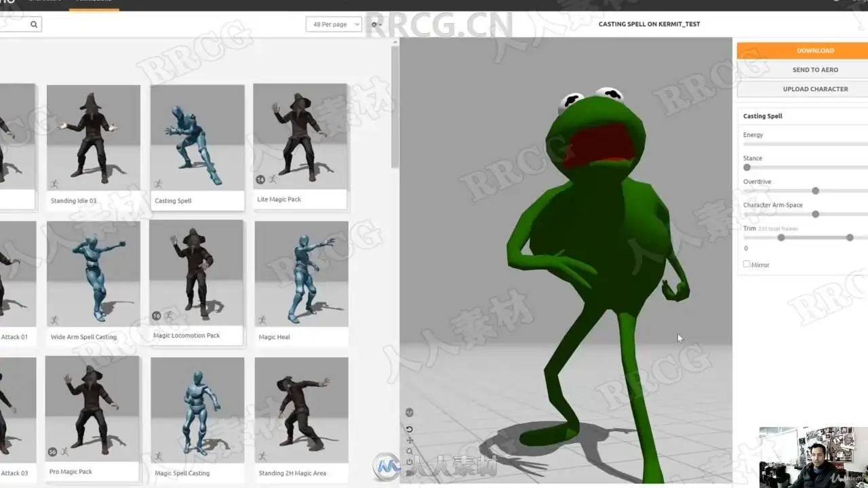Toggle the Mirror checkbox
This screenshot has width=868, height=488.
click(x=747, y=264)
